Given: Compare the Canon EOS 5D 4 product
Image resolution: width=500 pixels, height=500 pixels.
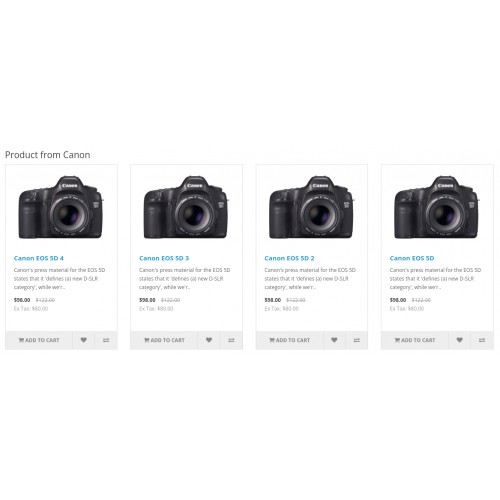Looking at the screenshot, I should [x=106, y=340].
